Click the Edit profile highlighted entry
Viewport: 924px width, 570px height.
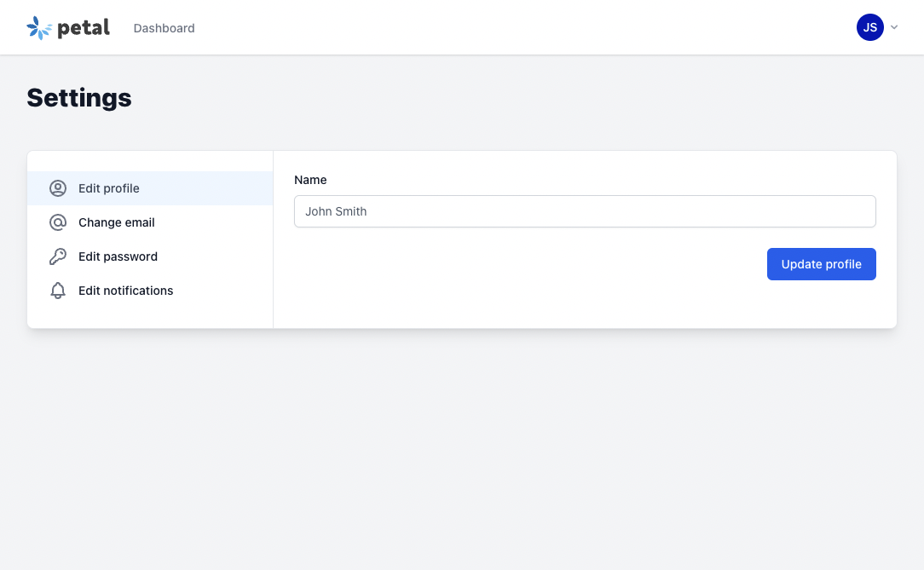108,188
